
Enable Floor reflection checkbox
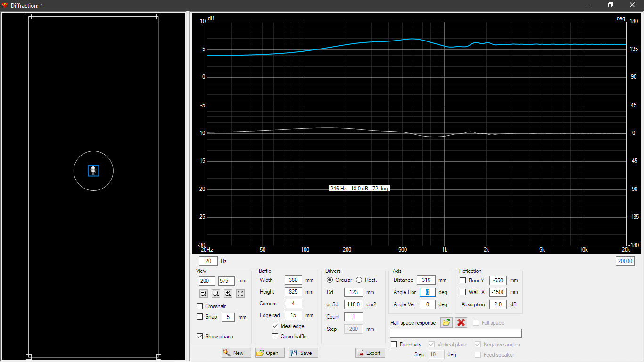coord(463,280)
